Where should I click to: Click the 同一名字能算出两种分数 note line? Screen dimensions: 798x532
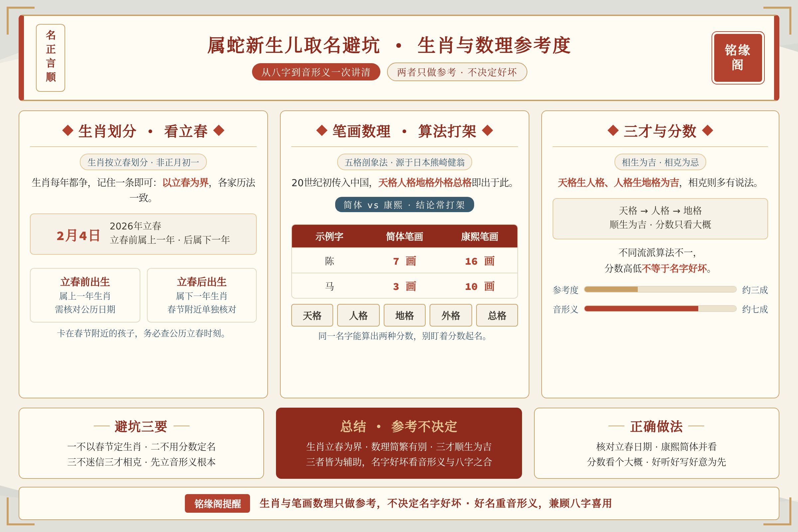[x=404, y=336]
